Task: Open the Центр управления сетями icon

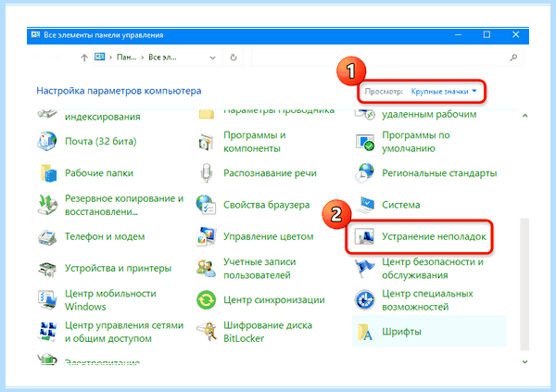Action: [47, 332]
